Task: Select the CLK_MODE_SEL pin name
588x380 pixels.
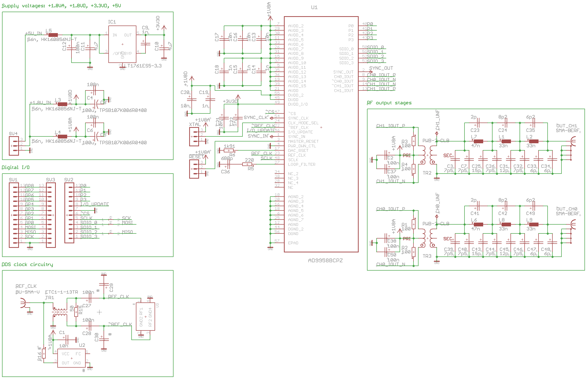Action: [x=303, y=123]
